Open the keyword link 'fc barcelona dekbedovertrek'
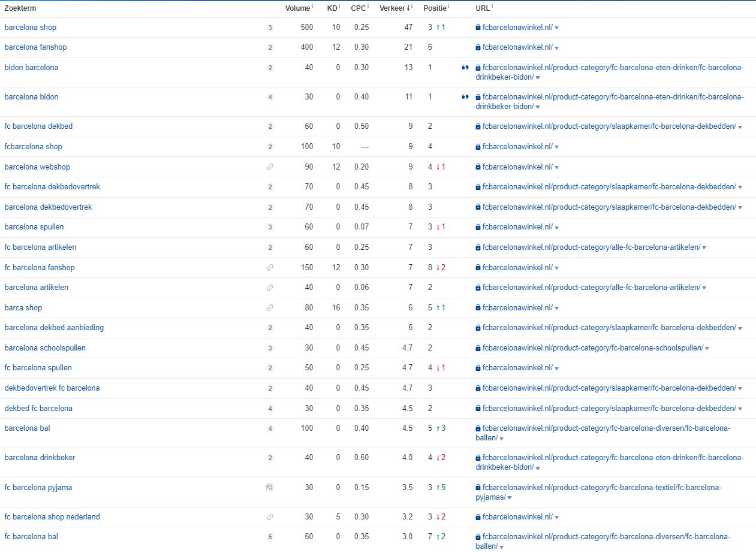 52,187
